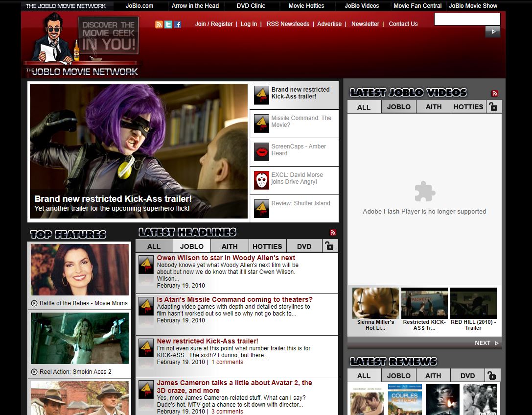Open Arrow in the Head site

pyautogui.click(x=195, y=6)
